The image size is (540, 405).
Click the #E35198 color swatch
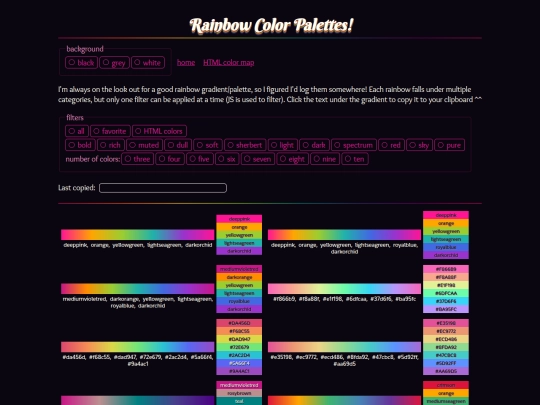point(446,323)
